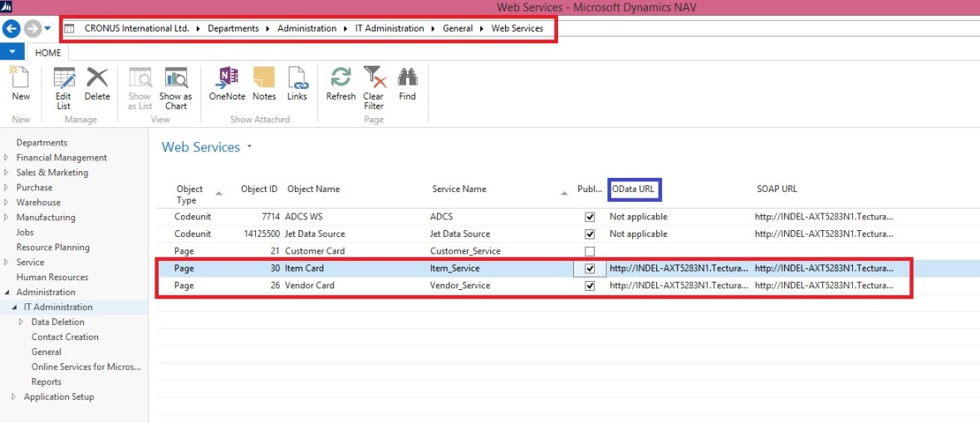Click CRONUS International Ltd. breadcrumb
The height and width of the screenshot is (423, 980).
point(137,28)
